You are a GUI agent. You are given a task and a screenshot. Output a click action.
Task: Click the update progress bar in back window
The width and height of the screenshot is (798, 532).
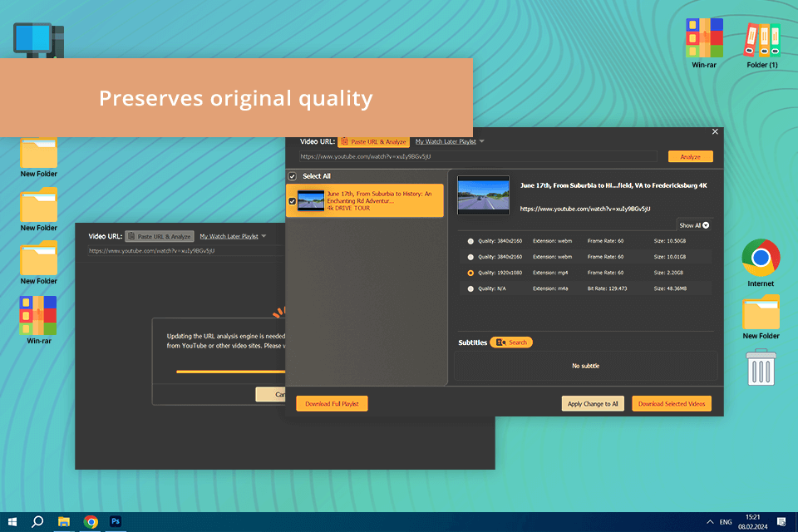pyautogui.click(x=230, y=372)
